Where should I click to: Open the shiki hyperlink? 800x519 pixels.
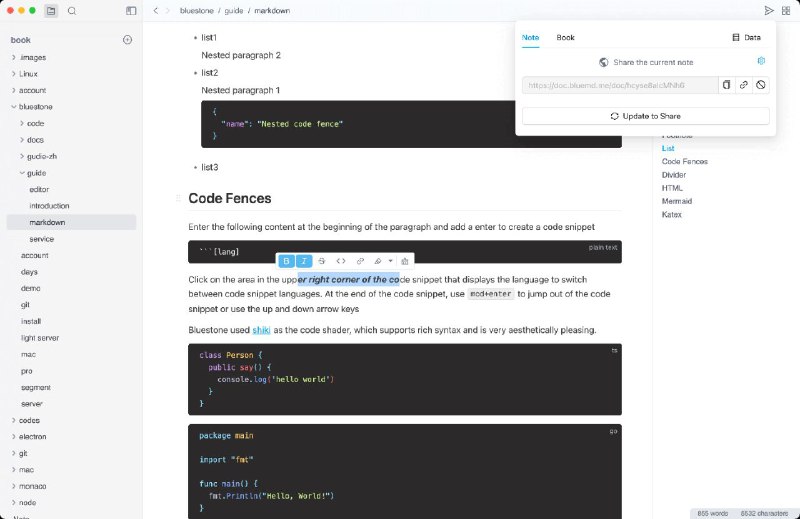pos(261,329)
